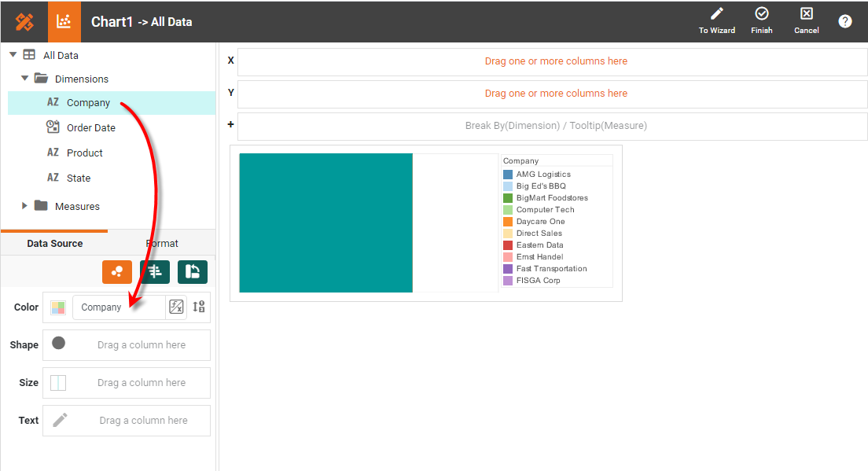Open the formula editor with fx icon
This screenshot has height=471, width=868.
pyautogui.click(x=176, y=307)
